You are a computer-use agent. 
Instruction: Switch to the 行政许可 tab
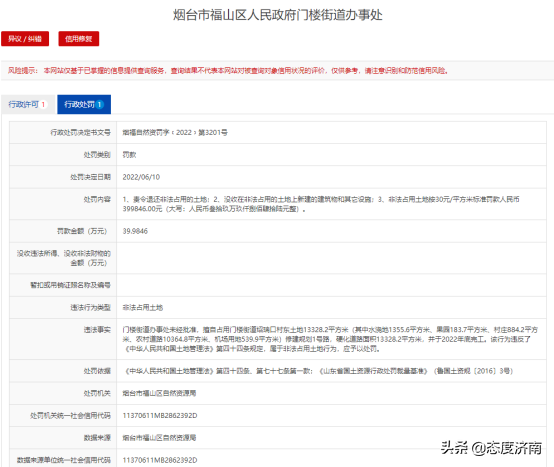tap(28, 104)
